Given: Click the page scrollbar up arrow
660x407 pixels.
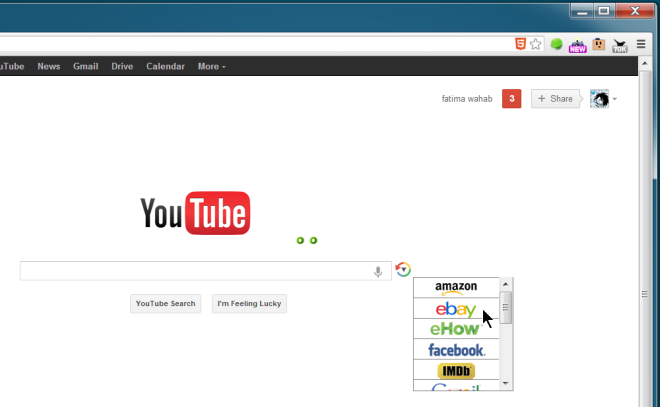Looking at the screenshot, I should (645, 64).
